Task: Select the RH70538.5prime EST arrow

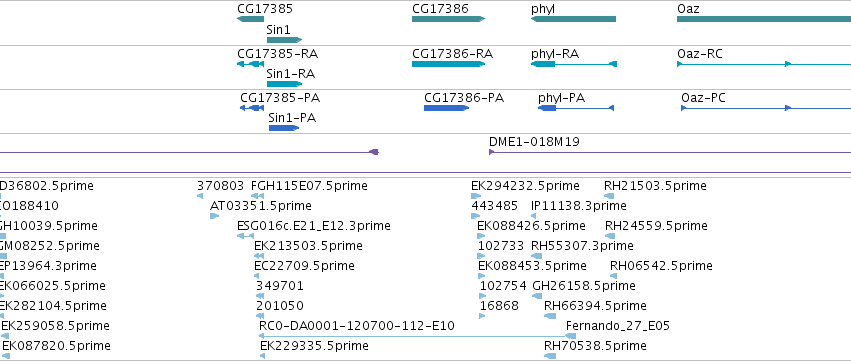Action: pyautogui.click(x=550, y=356)
